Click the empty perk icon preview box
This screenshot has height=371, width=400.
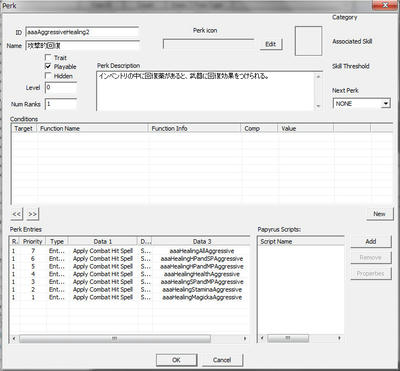point(308,41)
